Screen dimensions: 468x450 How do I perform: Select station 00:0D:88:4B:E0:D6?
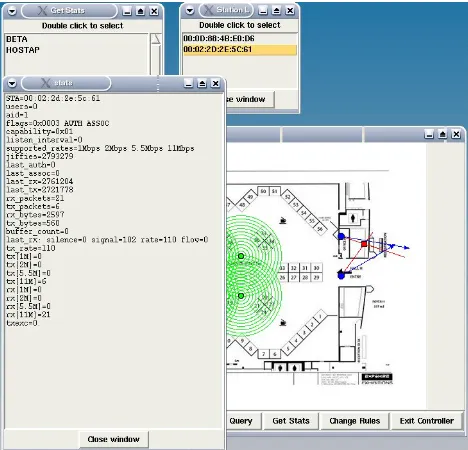[x=239, y=39]
